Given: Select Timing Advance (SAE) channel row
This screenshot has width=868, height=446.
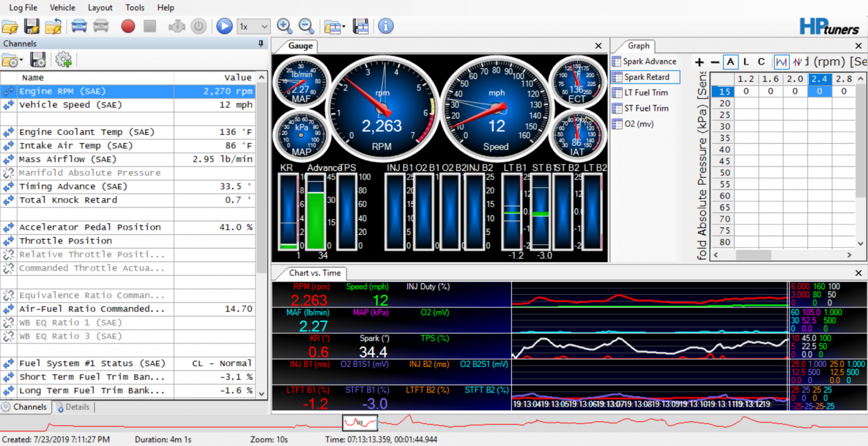Looking at the screenshot, I should coord(128,186).
